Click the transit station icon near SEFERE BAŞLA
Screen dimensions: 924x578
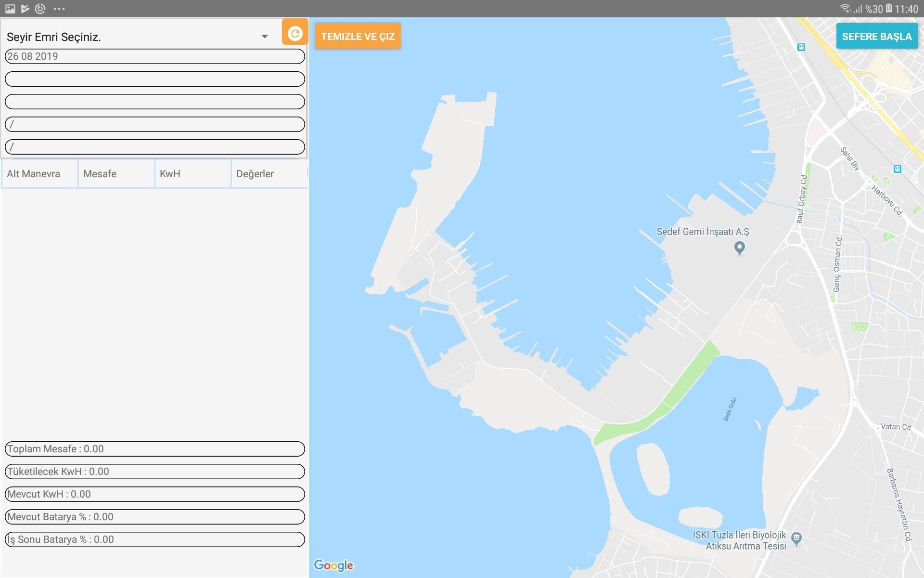801,47
